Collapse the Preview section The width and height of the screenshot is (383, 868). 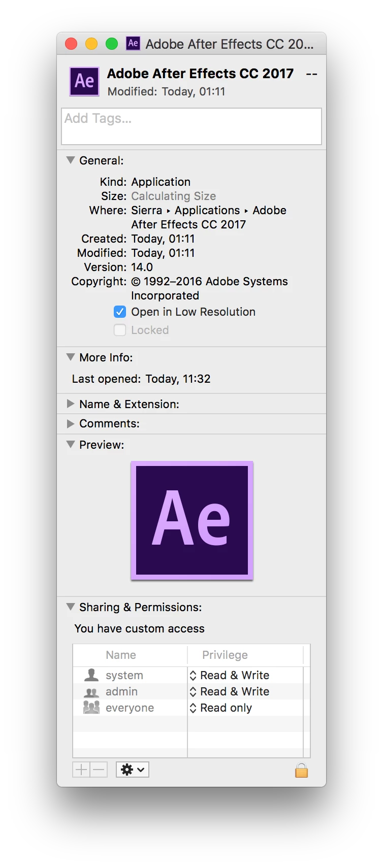(x=71, y=444)
